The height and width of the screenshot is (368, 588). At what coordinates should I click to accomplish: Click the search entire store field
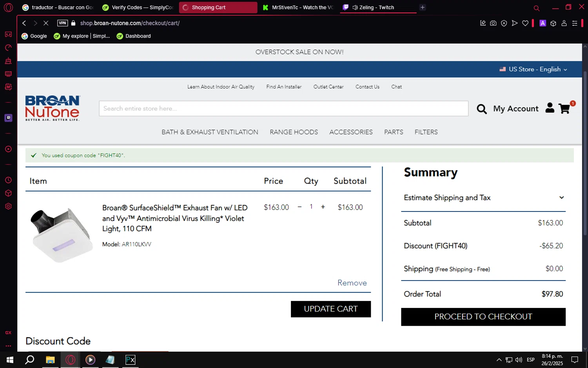coord(283,109)
